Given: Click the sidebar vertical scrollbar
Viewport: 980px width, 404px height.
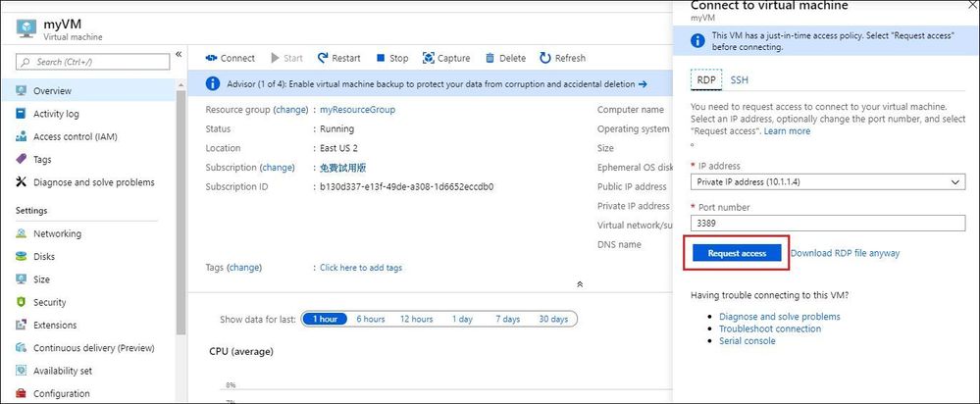Looking at the screenshot, I should (x=181, y=211).
